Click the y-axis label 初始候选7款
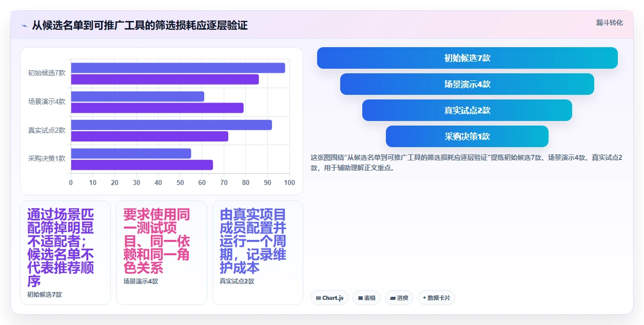 tap(47, 73)
